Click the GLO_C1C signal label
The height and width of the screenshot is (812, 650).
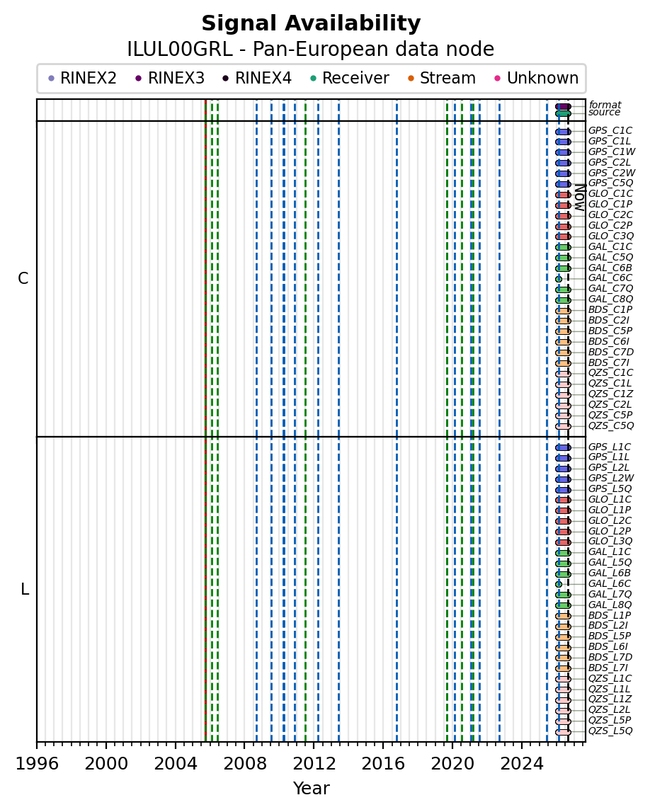click(x=610, y=194)
